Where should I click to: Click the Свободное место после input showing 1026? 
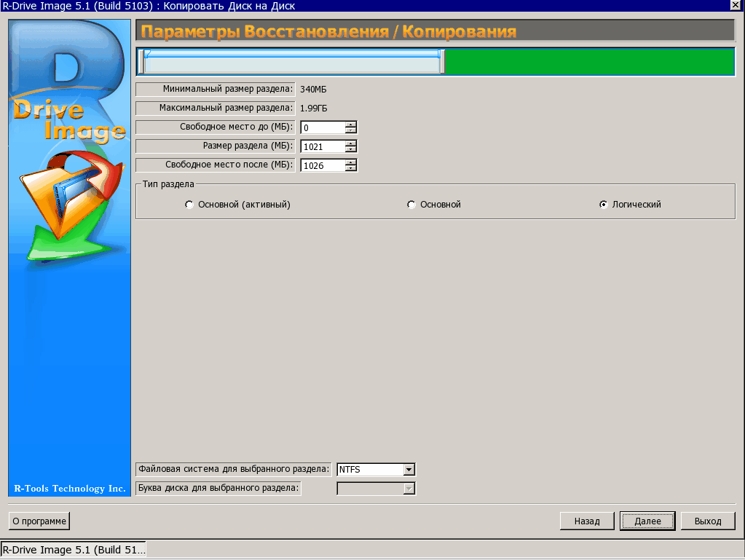pyautogui.click(x=323, y=165)
